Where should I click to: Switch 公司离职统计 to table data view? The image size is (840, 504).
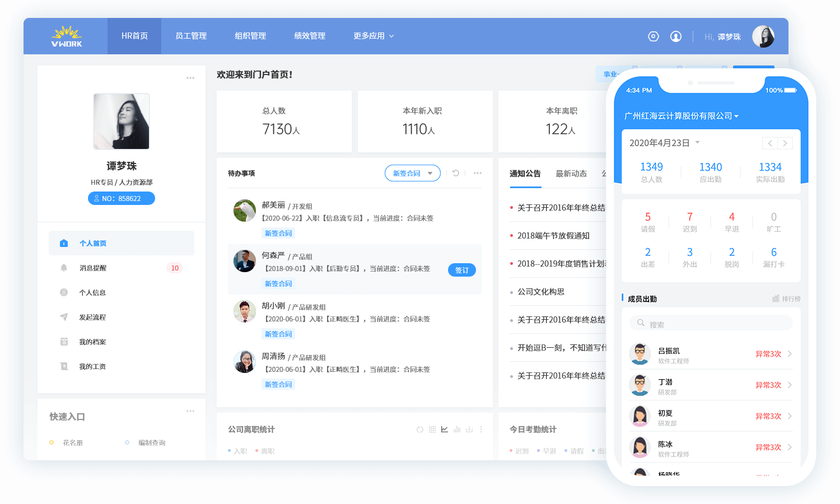click(432, 430)
